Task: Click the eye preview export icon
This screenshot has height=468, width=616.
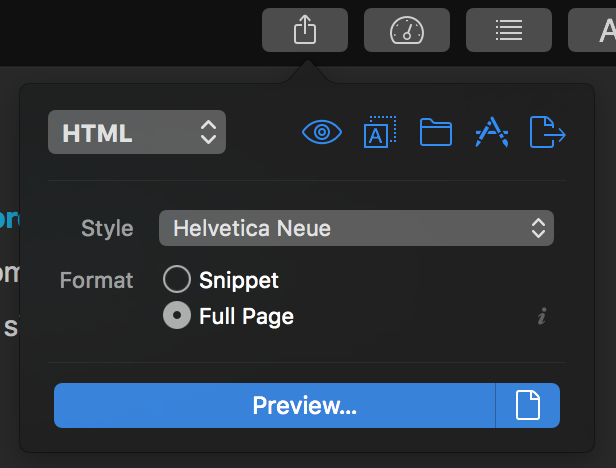Action: pos(322,132)
